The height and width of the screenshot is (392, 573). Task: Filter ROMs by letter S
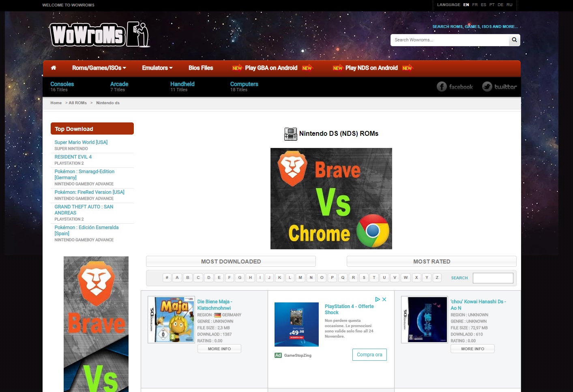[x=364, y=278]
